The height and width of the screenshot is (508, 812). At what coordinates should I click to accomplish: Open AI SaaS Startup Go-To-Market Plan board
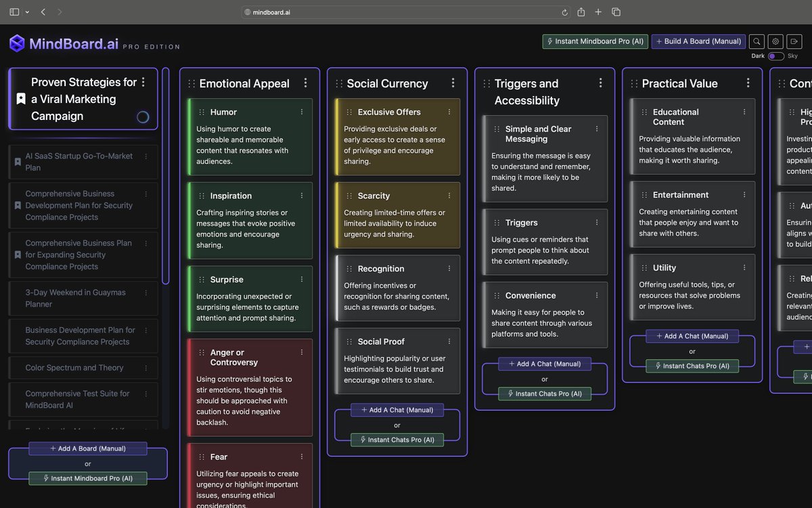pos(83,162)
